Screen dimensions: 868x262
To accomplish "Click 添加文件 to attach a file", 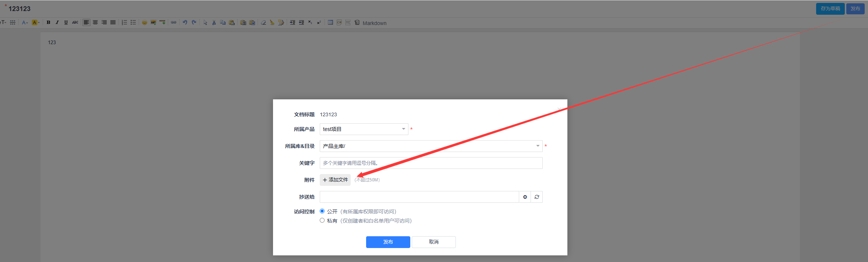I will [335, 180].
